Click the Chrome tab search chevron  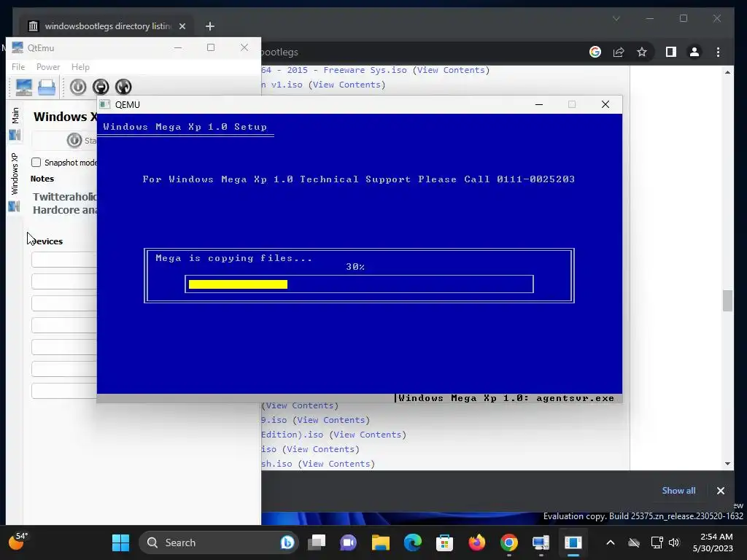(x=616, y=18)
